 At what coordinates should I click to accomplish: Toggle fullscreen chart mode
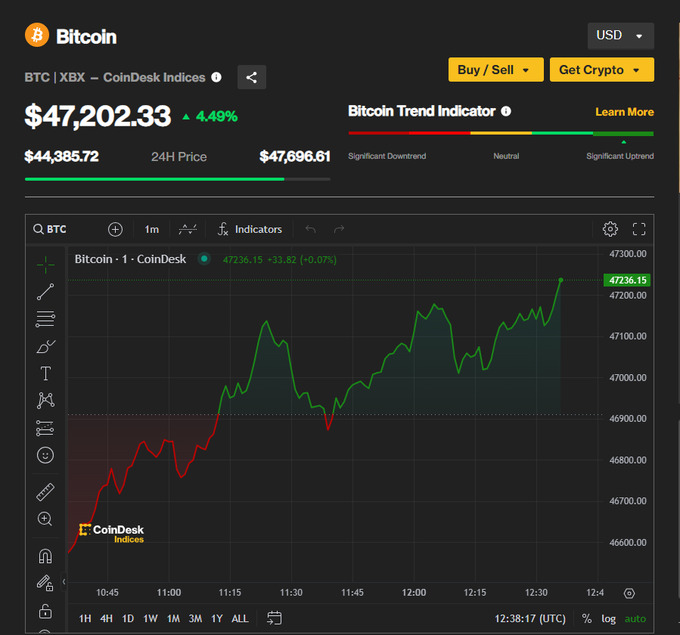(x=639, y=229)
